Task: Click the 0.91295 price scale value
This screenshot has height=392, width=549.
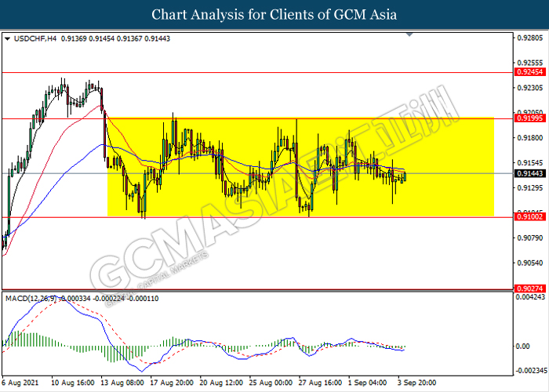Action: pyautogui.click(x=530, y=188)
